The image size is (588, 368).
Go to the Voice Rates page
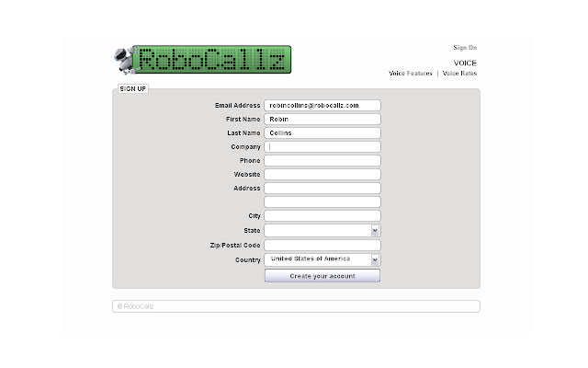click(x=459, y=74)
